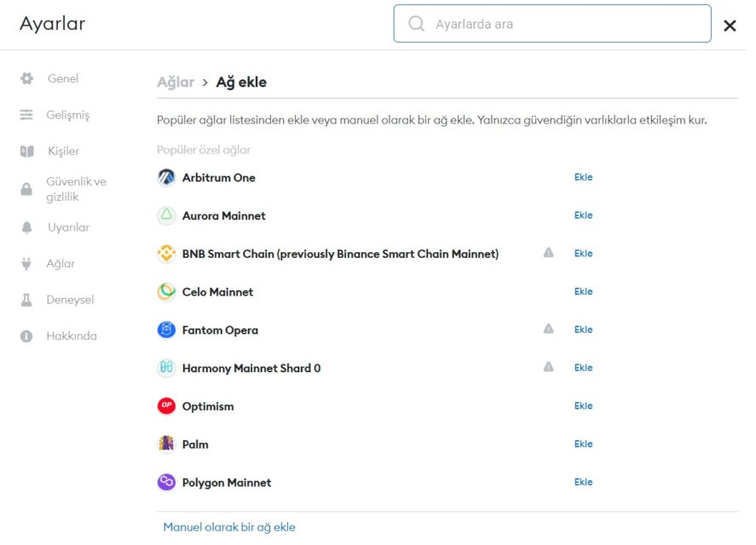Add the Aurora Mainnet network via Ekle
Image resolution: width=756 pixels, height=545 pixels.
583,215
